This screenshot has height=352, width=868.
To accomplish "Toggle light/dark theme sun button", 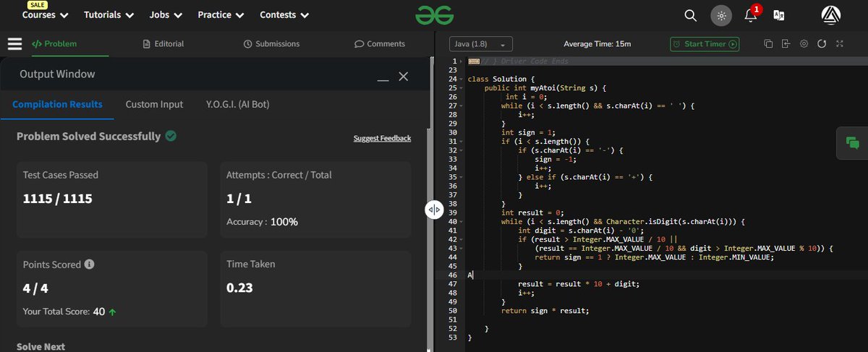I will [x=720, y=14].
